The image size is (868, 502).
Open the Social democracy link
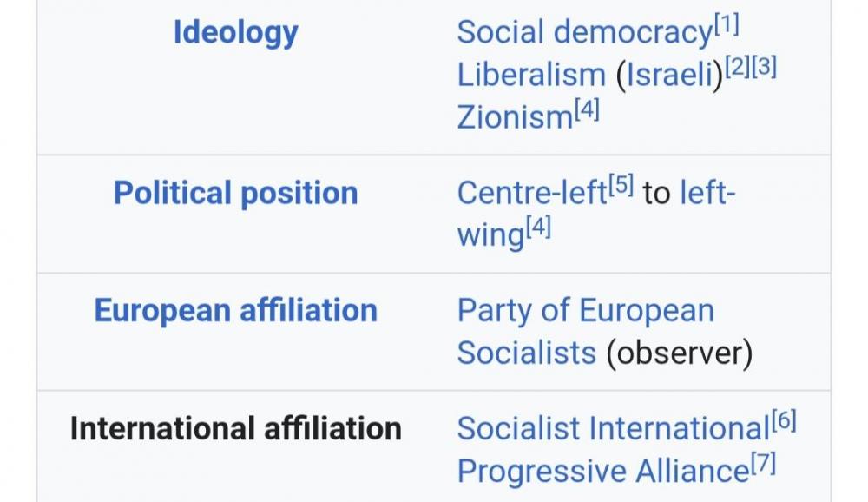point(584,33)
